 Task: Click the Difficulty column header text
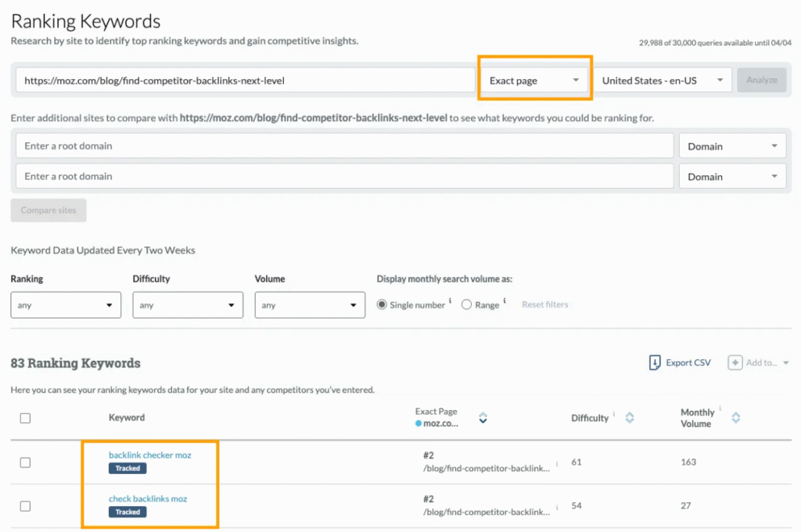tap(590, 418)
